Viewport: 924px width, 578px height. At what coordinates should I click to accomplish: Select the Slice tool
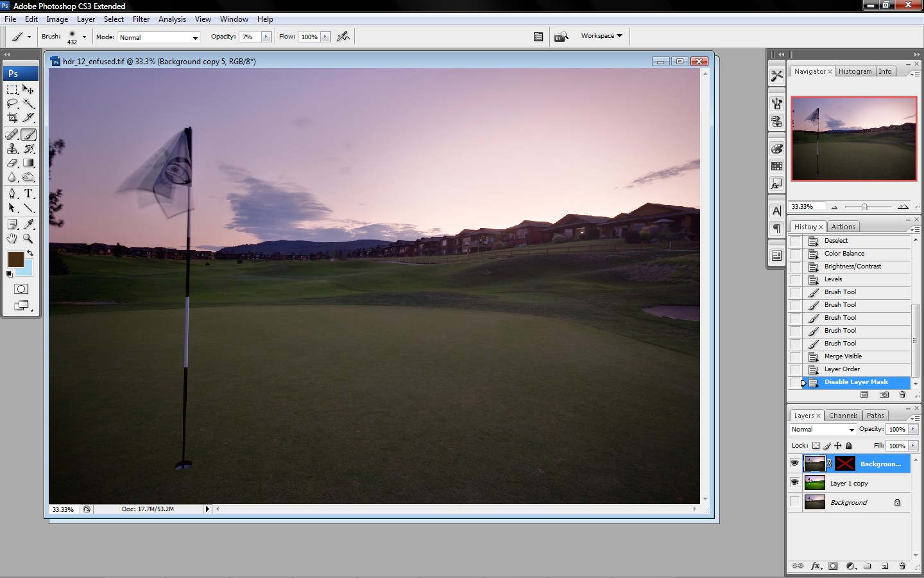tap(28, 118)
